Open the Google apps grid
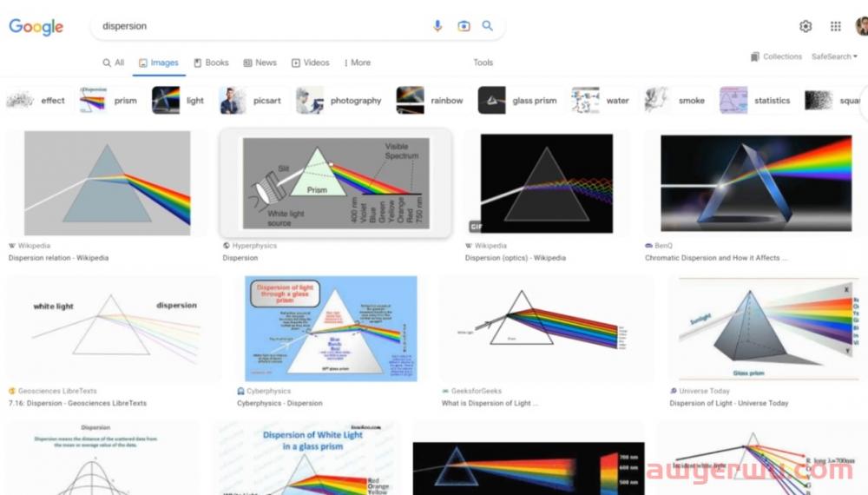868x495 pixels. tap(835, 26)
